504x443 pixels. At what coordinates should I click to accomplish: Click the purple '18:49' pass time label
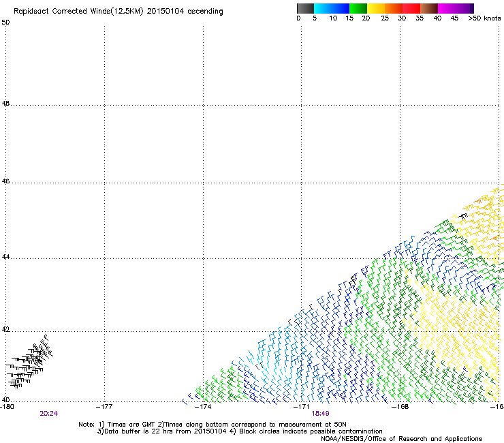click(x=320, y=414)
